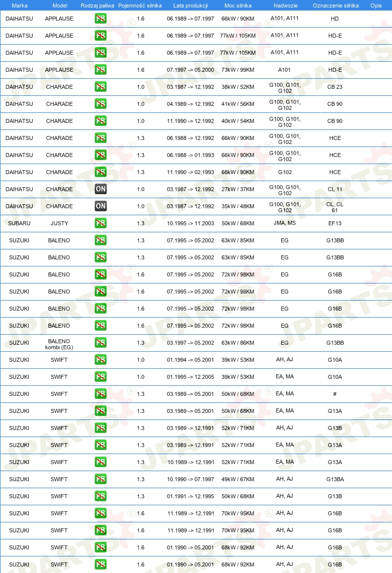
Task: Click the # engine code cell
Action: pos(335,394)
